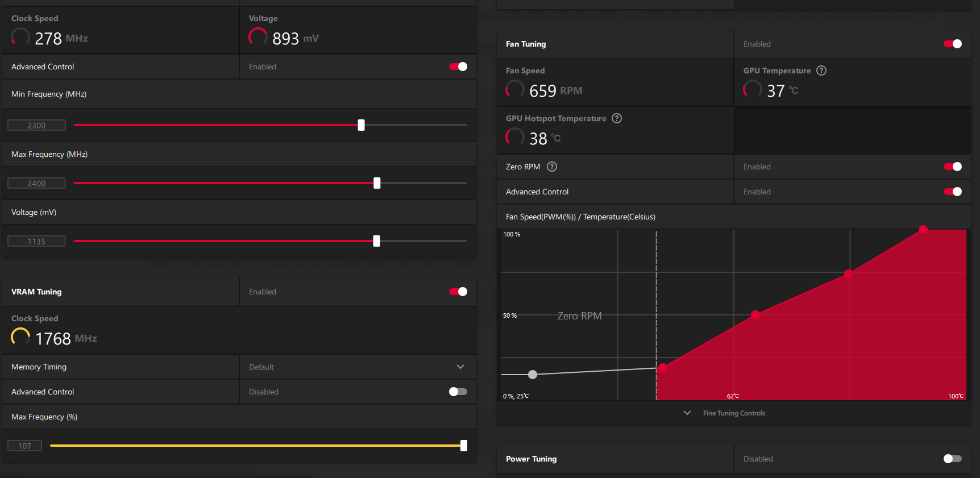Click the 38 °C Hotspot Temperature value
The image size is (980, 478).
click(x=545, y=139)
